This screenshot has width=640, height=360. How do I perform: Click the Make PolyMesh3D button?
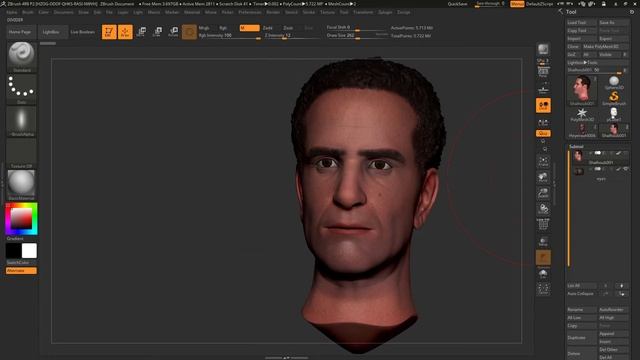[605, 47]
